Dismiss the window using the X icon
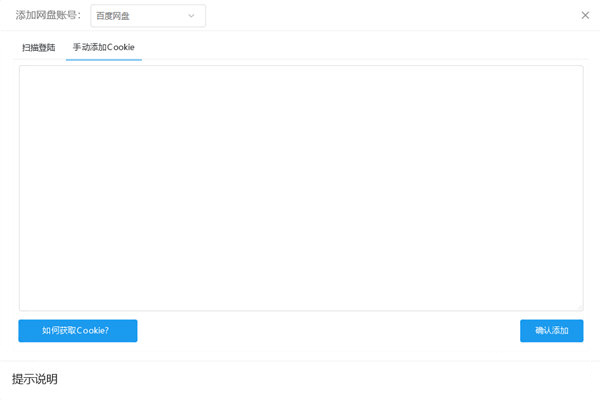 point(585,15)
